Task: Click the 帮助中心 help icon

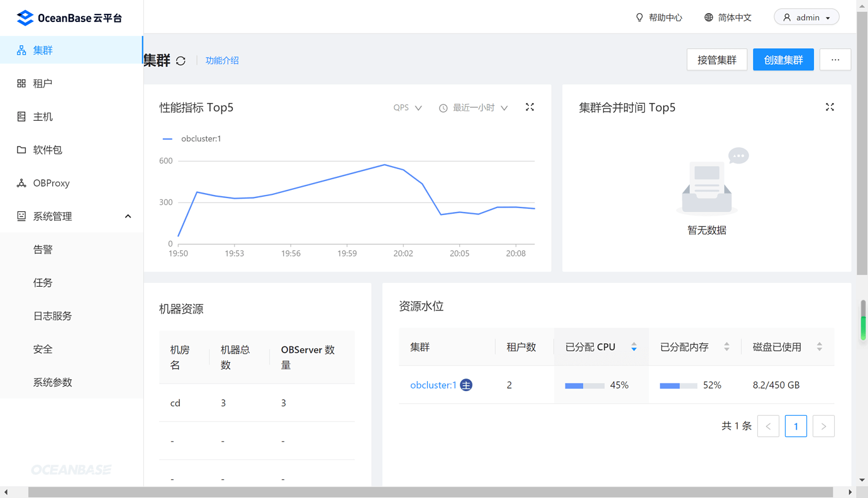Action: click(x=659, y=17)
